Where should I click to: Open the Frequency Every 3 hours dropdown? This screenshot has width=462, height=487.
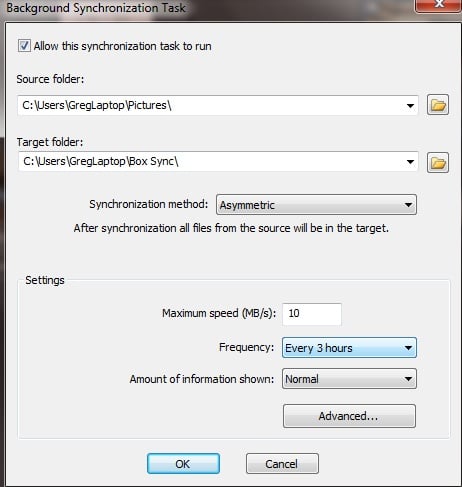tap(349, 348)
